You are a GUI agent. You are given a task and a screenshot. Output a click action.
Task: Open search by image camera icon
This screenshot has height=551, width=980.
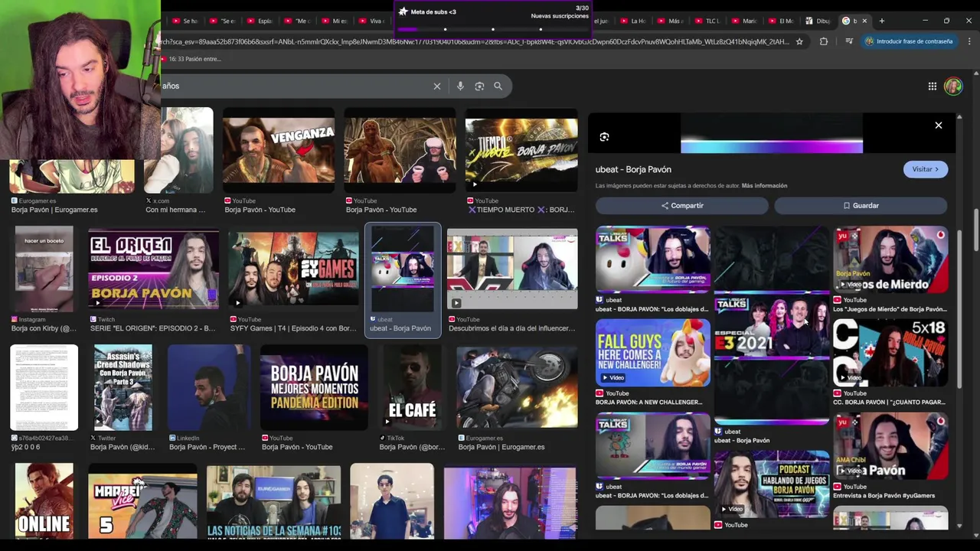pyautogui.click(x=479, y=86)
